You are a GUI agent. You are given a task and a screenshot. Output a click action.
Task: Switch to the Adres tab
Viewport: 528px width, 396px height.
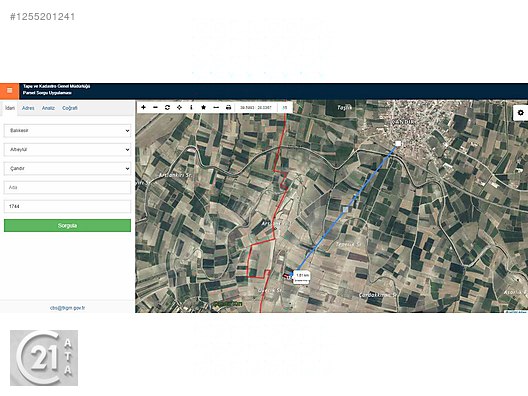coord(28,108)
